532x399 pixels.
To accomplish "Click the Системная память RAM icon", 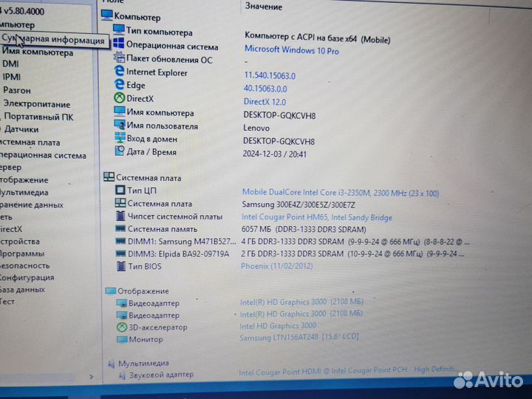I will [x=120, y=228].
